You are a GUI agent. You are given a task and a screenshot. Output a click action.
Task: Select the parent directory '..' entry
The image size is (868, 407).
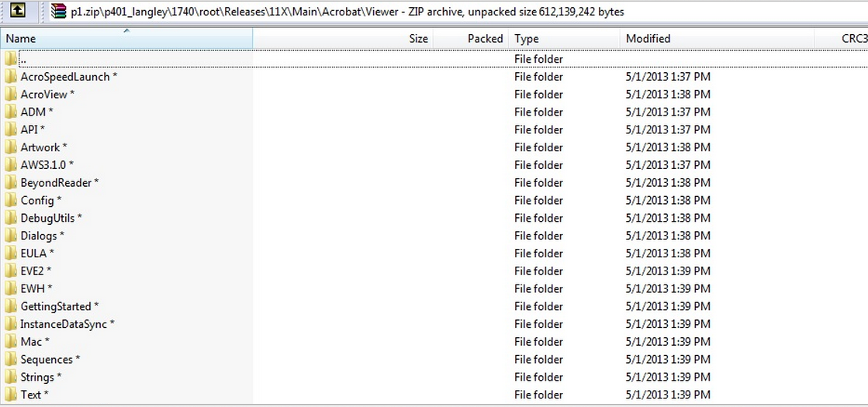click(24, 60)
